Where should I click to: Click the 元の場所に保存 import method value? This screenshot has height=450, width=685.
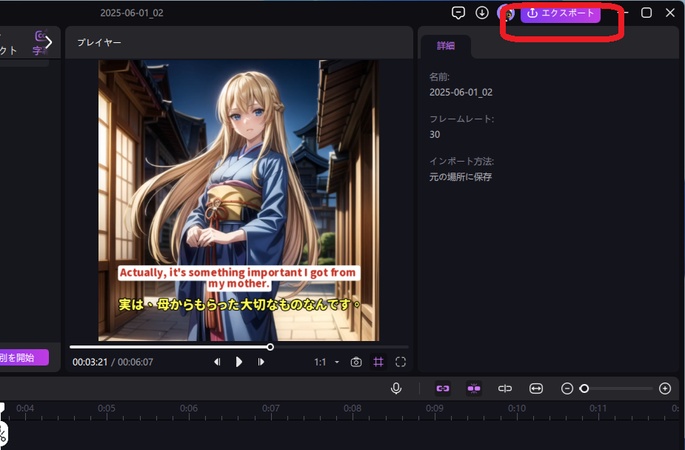point(461,177)
